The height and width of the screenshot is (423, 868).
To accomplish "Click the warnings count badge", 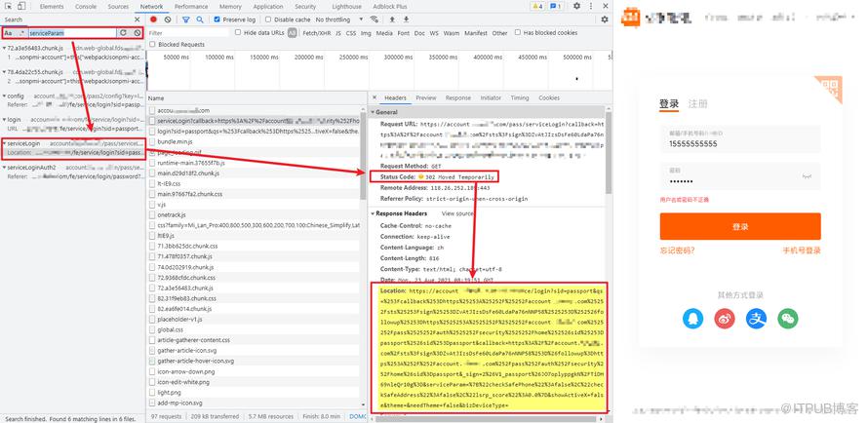I will 537,6.
